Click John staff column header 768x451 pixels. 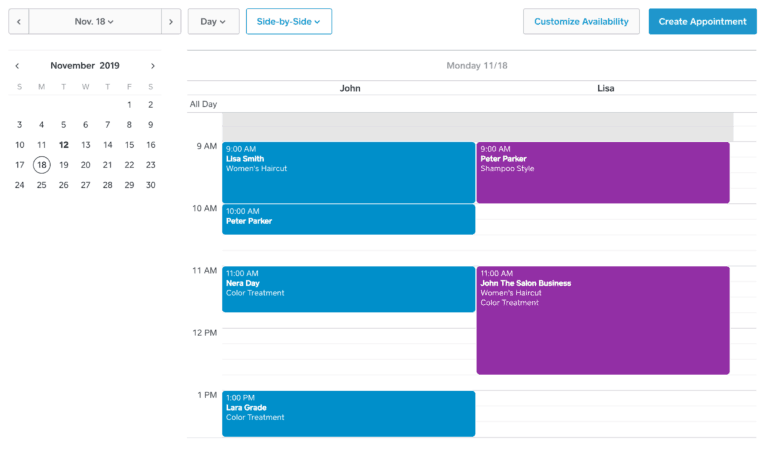coord(350,88)
